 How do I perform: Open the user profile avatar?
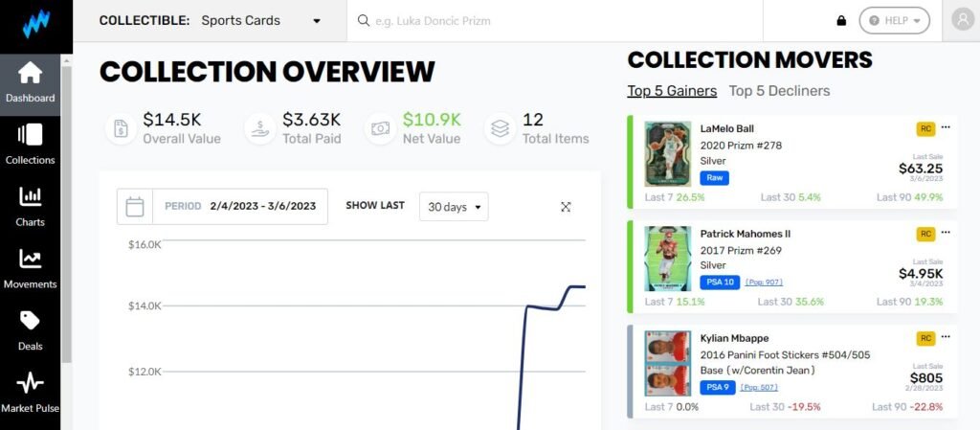click(963, 21)
